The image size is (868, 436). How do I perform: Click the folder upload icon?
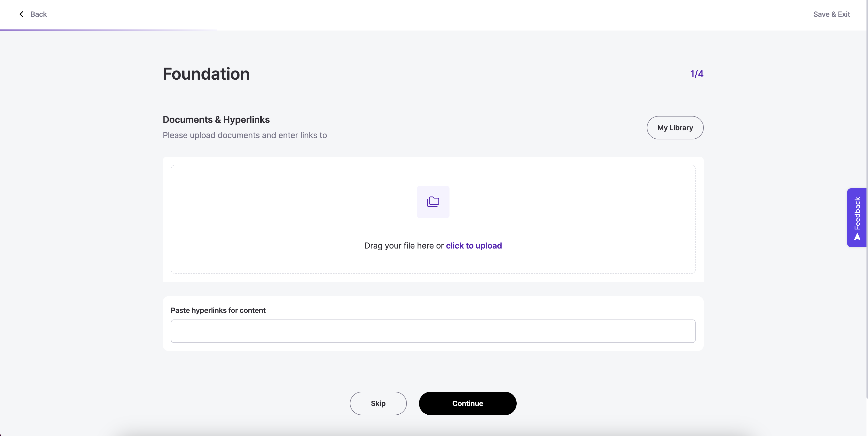(433, 202)
